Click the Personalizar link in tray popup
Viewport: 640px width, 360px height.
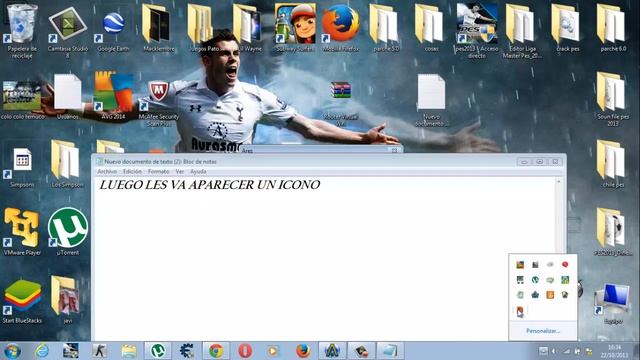tap(542, 331)
